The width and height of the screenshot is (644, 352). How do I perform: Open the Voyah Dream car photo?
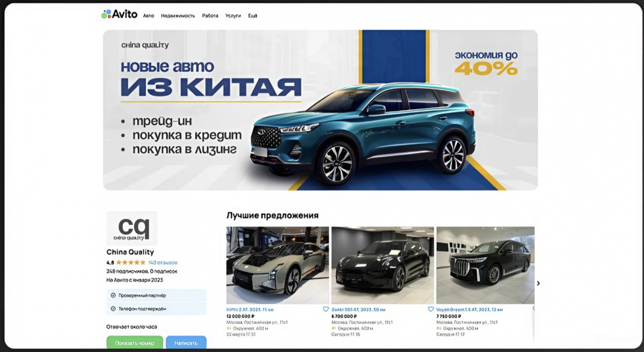(485, 265)
